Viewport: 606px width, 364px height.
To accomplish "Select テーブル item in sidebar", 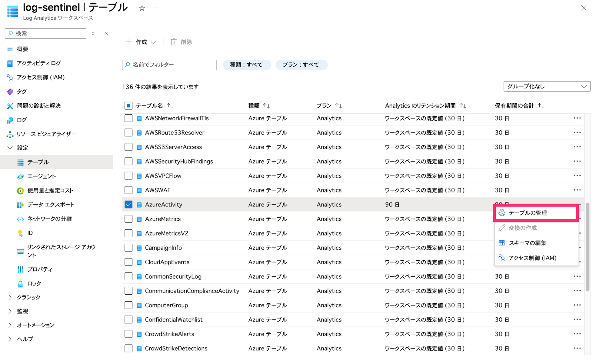I will (x=57, y=162).
